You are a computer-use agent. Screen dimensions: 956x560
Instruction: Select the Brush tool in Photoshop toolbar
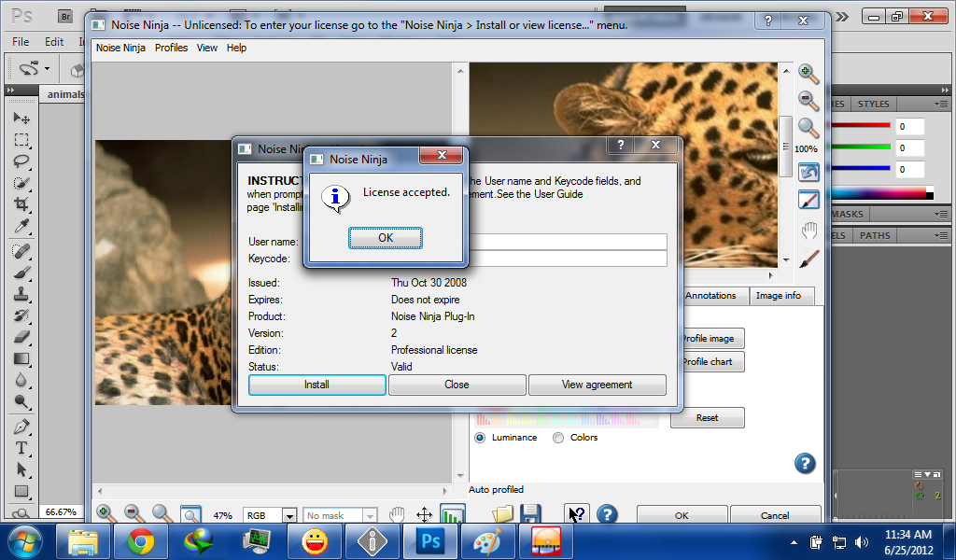(x=22, y=273)
